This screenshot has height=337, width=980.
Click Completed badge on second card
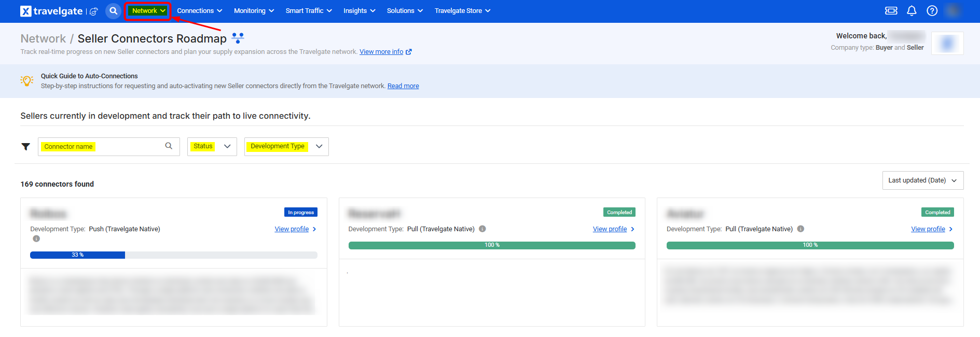click(x=619, y=212)
